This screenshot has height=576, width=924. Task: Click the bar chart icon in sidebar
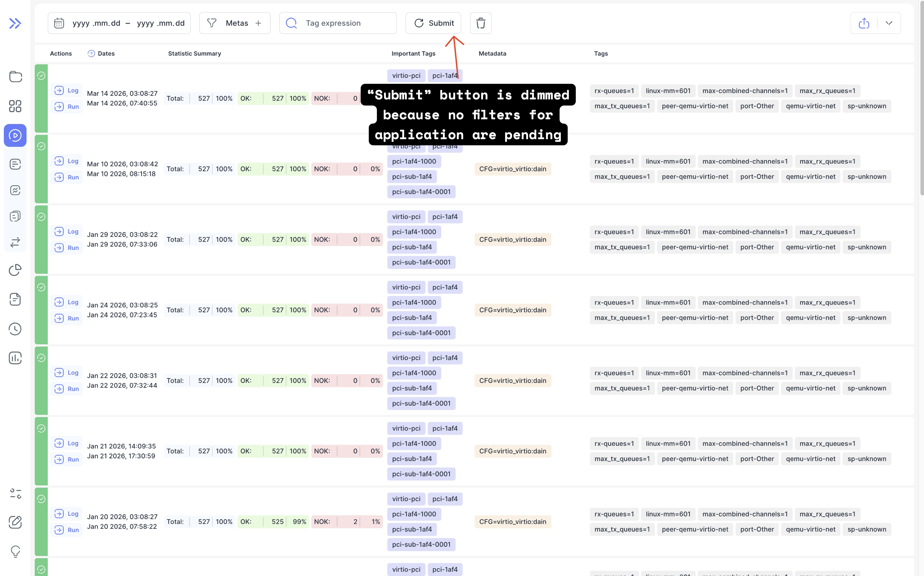(x=15, y=358)
